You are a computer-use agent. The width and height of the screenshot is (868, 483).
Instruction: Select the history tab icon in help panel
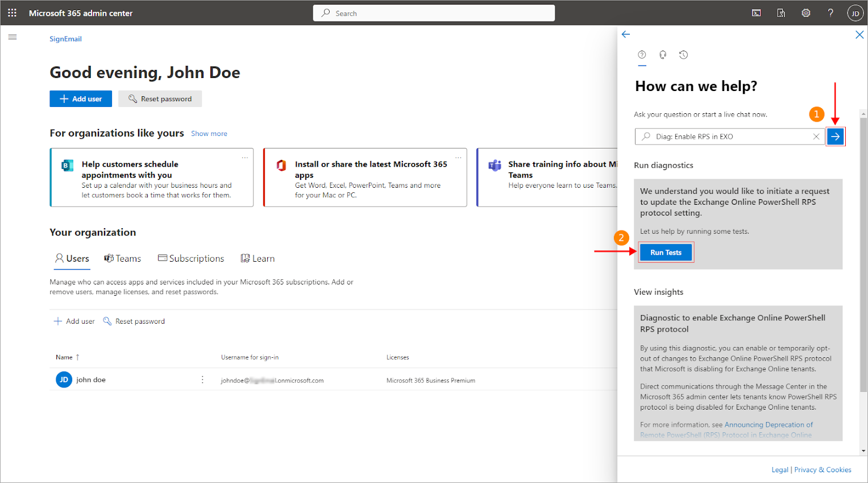pyautogui.click(x=684, y=55)
